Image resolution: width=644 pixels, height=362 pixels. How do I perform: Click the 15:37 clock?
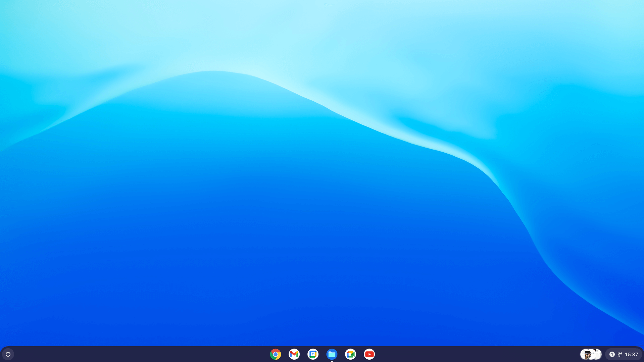pos(631,355)
